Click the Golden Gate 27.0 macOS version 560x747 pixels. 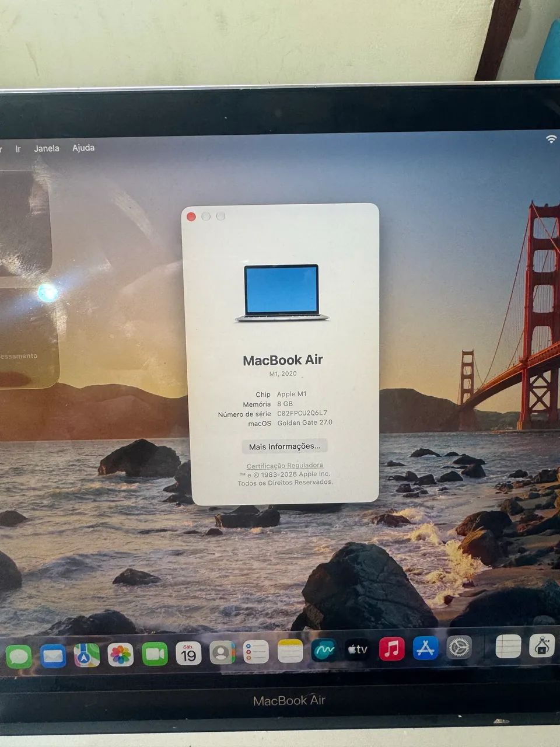[304, 423]
